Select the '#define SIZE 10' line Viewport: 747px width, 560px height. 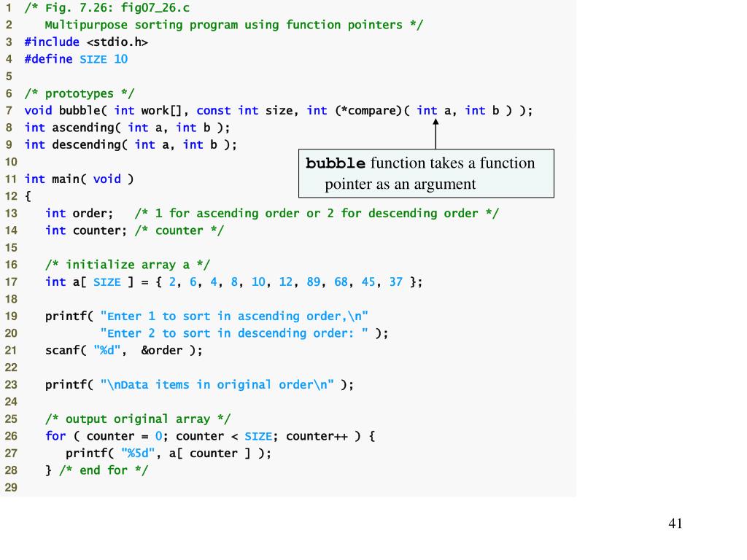(76, 59)
